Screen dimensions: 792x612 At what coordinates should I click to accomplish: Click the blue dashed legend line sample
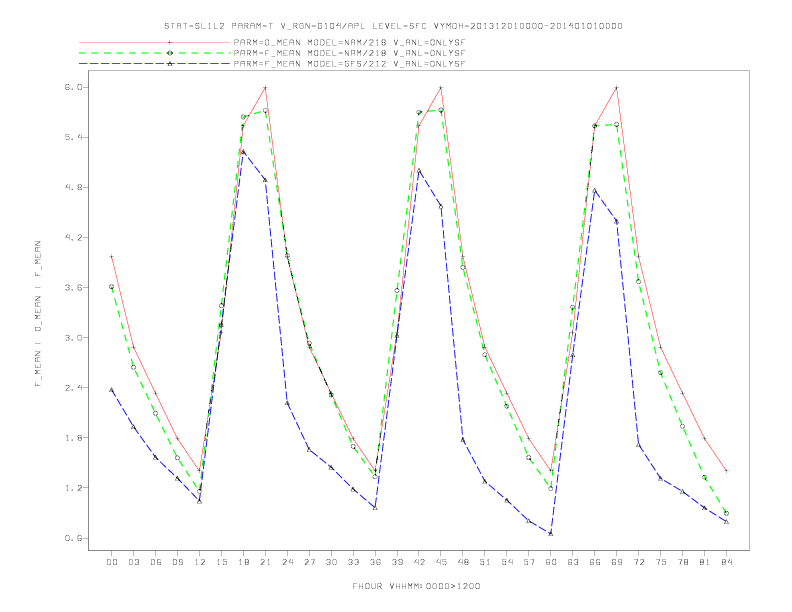click(155, 64)
